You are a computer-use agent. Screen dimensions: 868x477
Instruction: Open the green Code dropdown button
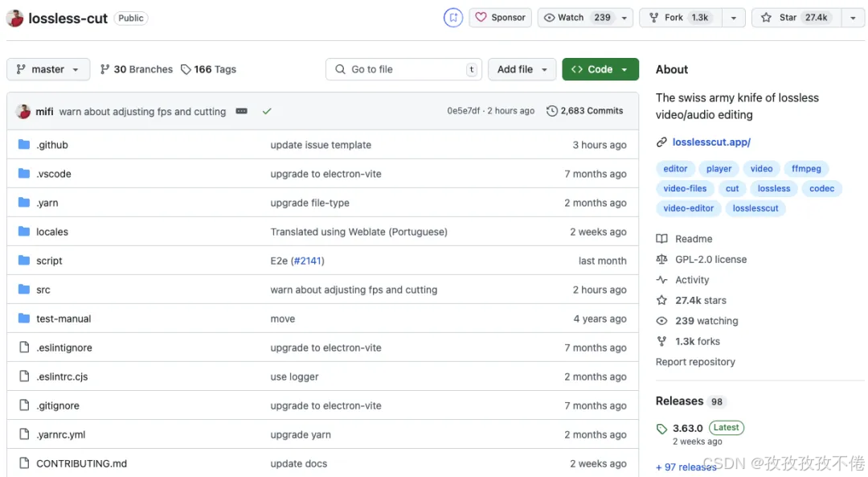[600, 69]
